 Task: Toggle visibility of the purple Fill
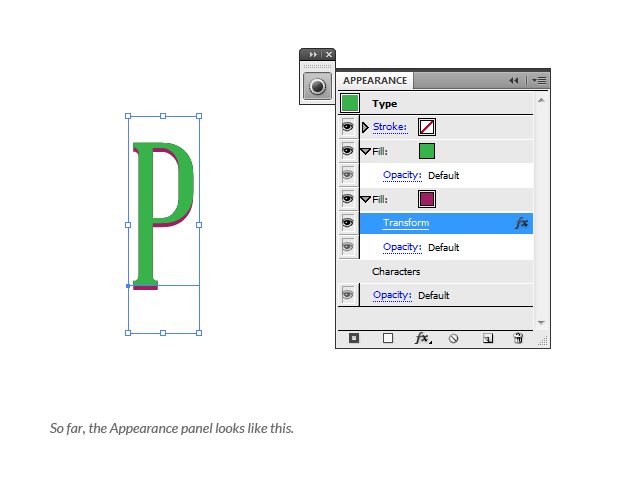pos(348,199)
